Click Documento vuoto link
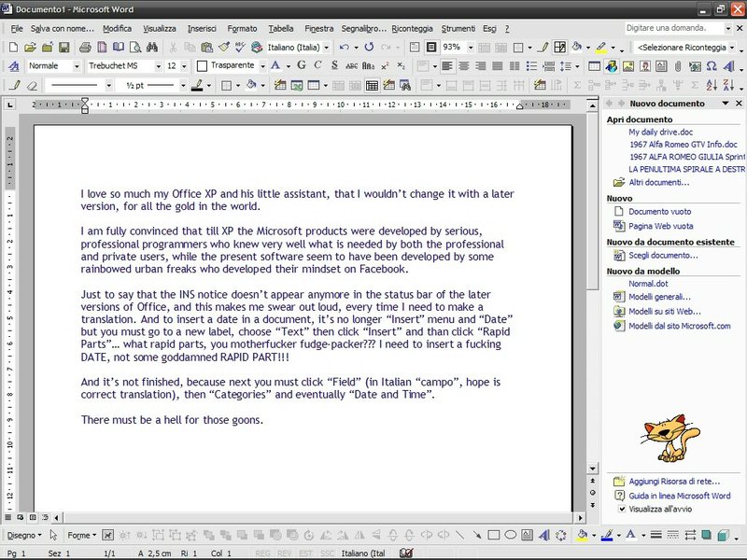Viewport: 747px width, 560px height. 660,212
